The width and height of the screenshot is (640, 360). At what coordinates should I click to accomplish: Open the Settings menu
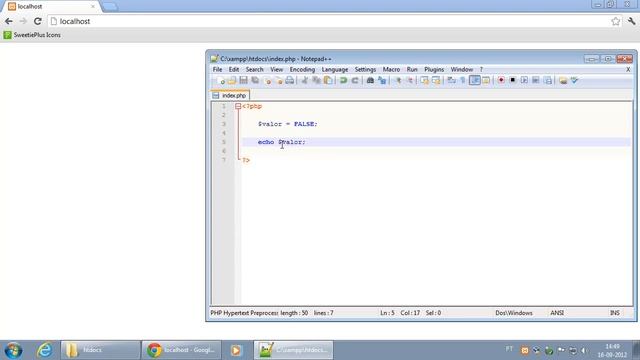(365, 69)
